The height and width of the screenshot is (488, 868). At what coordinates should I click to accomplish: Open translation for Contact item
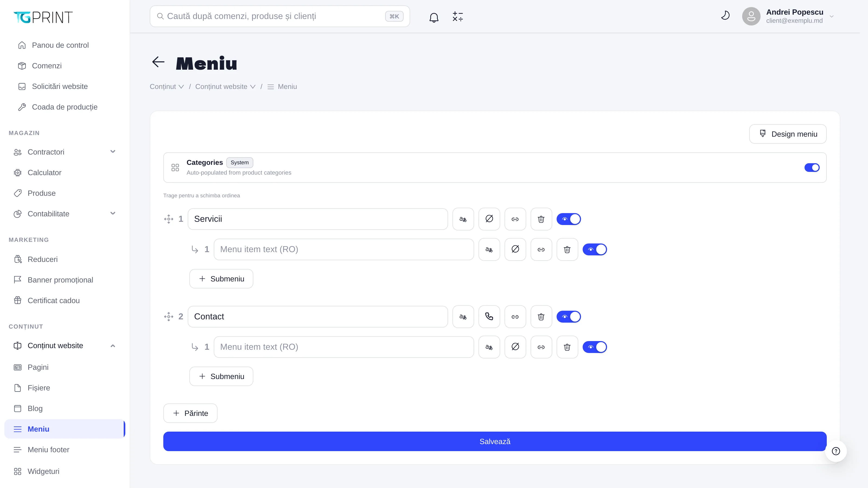coord(463,317)
